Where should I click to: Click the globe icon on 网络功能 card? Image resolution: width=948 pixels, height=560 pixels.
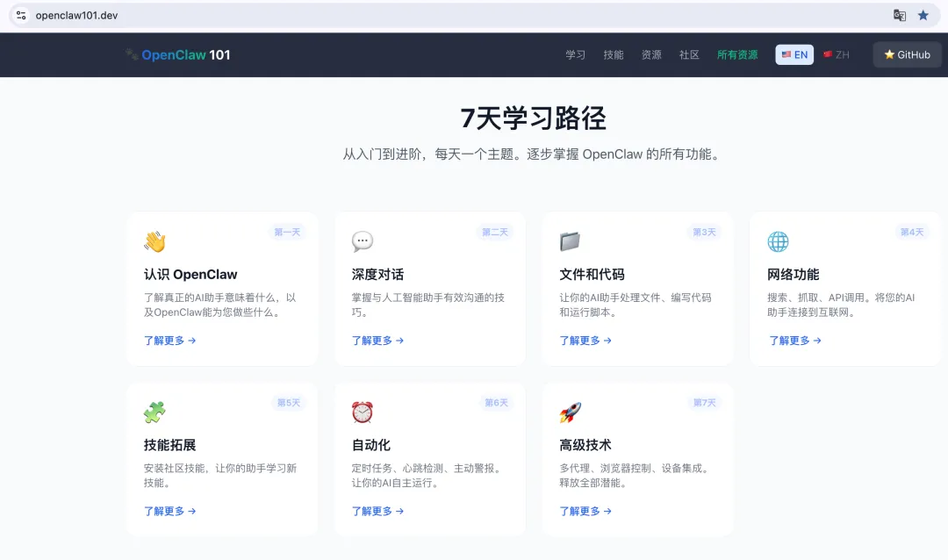tap(778, 241)
